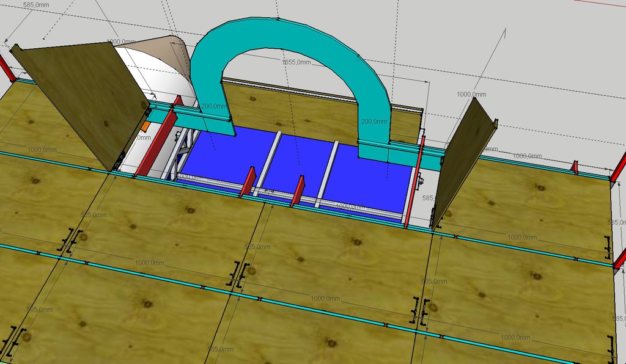This screenshot has height=364, width=626.
Task: Select the left grey crossbar over the blue floor
Action: 269,162
